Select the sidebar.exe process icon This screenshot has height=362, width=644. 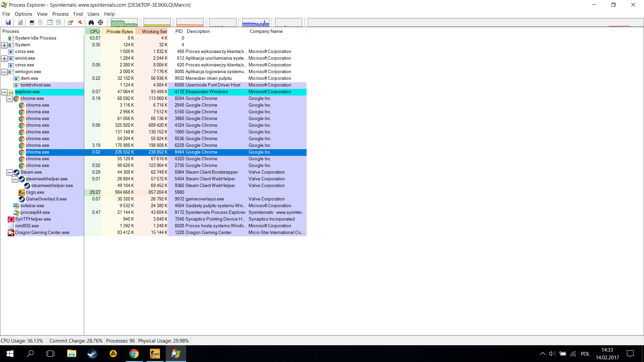point(16,206)
